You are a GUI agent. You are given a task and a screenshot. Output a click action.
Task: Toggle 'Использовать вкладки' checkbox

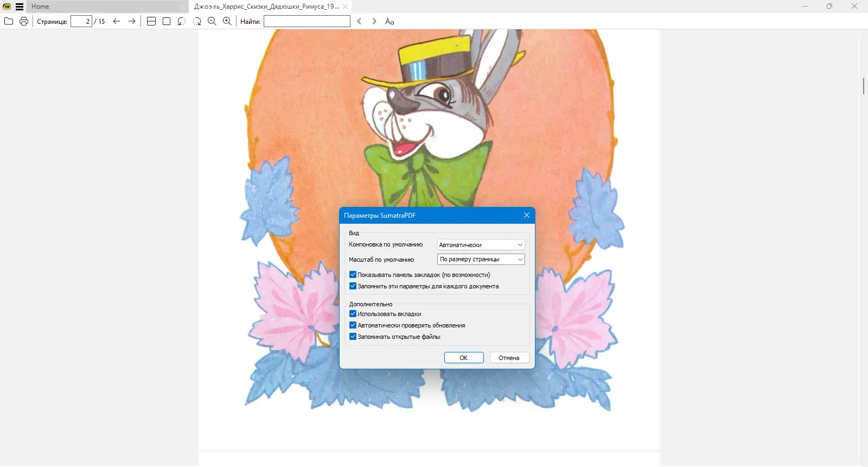pyautogui.click(x=353, y=314)
